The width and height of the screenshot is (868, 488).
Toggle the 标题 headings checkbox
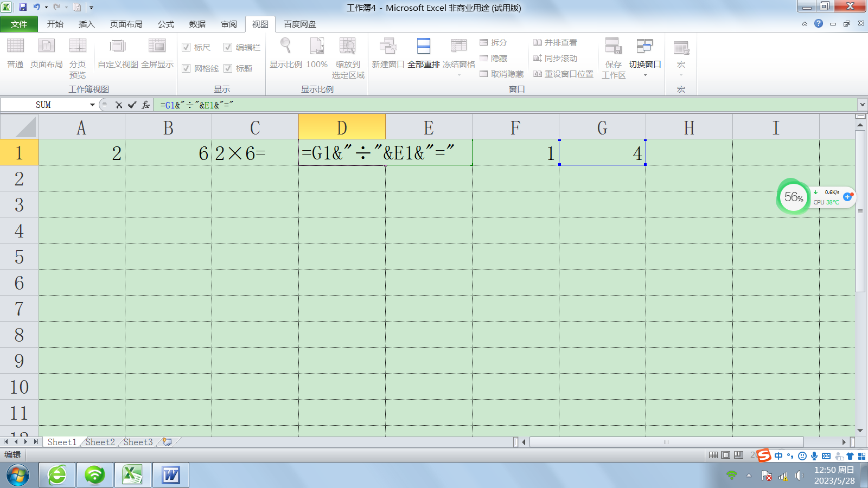click(x=228, y=68)
